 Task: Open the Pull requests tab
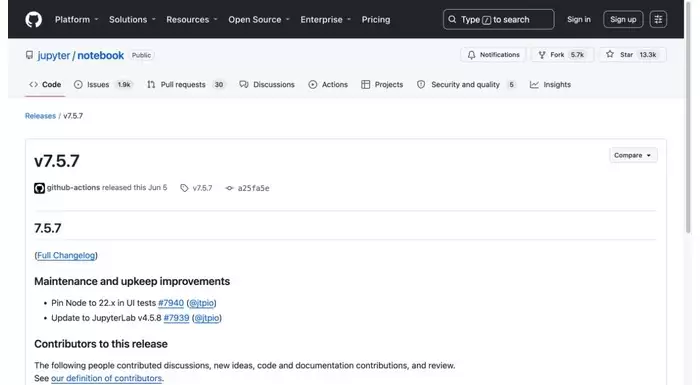point(186,84)
